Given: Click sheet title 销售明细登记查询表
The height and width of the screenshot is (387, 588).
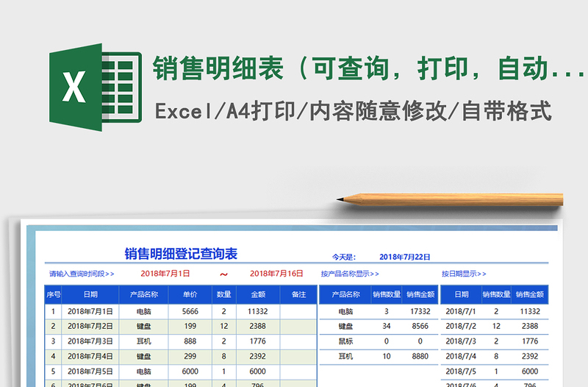Looking at the screenshot, I should [x=181, y=254].
